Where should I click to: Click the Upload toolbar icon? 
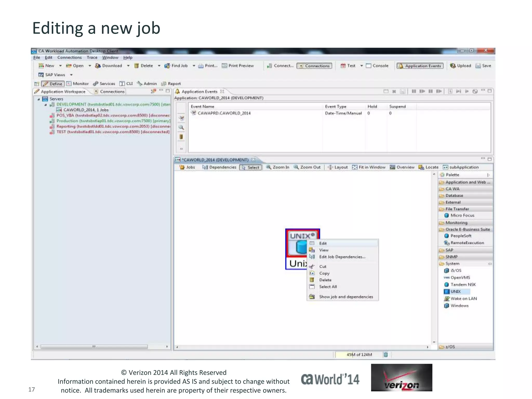pos(453,66)
